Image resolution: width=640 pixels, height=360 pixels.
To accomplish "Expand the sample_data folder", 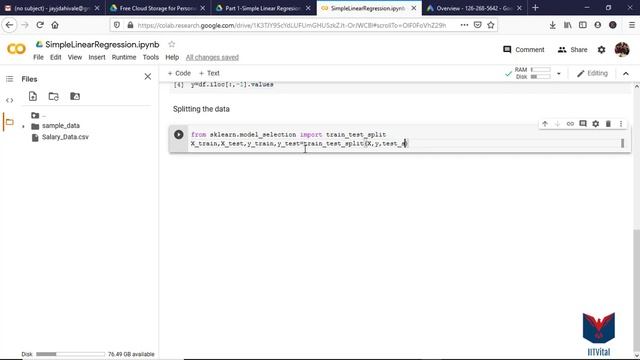I will [x=23, y=126].
